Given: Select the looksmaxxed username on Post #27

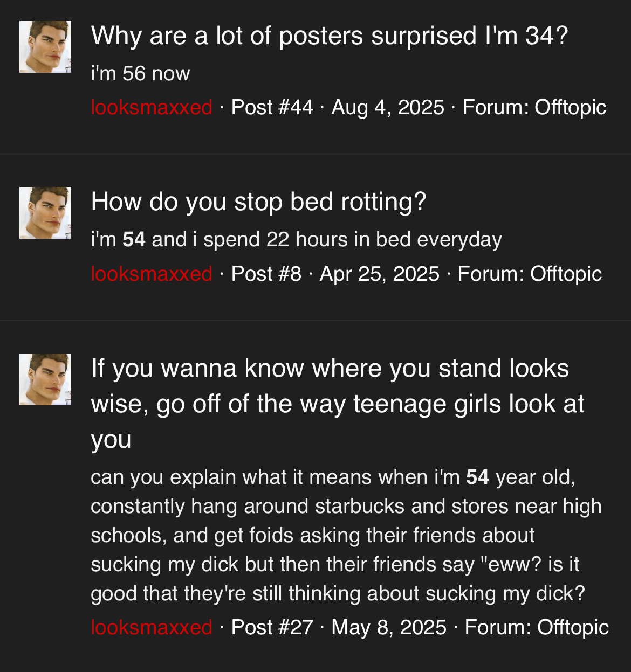Looking at the screenshot, I should tap(152, 627).
